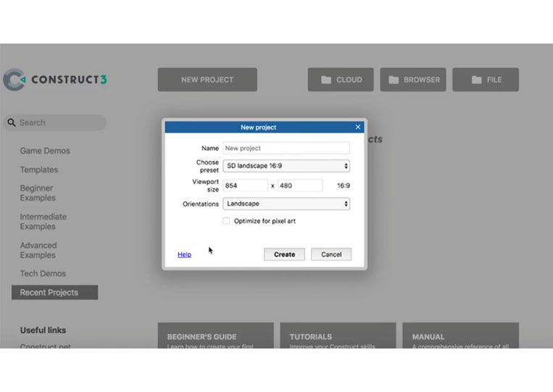
Task: Click the Create button
Action: coord(284,254)
